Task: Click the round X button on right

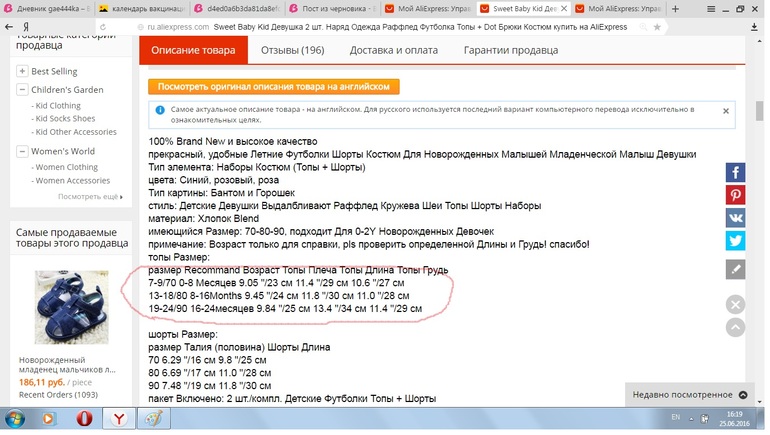Action: 735,304
